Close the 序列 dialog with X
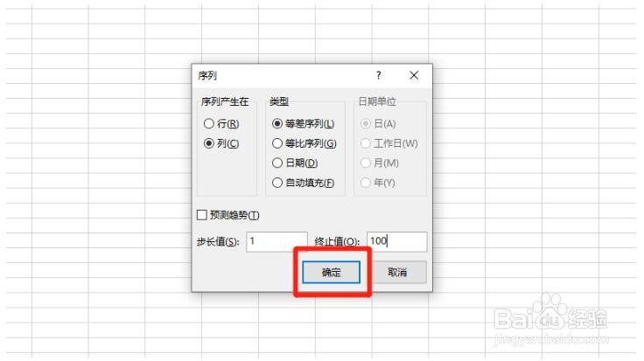This screenshot has width=644, height=361. [414, 75]
